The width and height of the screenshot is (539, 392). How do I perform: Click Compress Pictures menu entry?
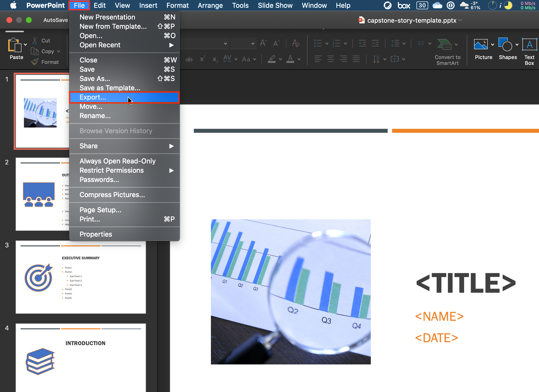click(x=112, y=195)
